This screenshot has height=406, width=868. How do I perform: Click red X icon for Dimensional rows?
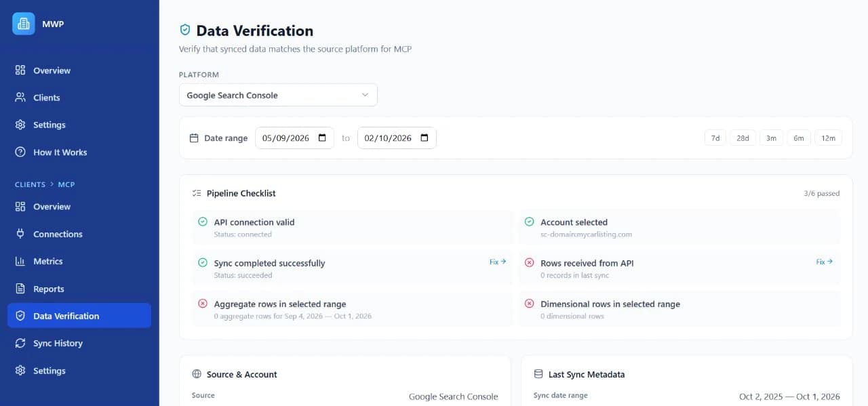click(x=530, y=304)
